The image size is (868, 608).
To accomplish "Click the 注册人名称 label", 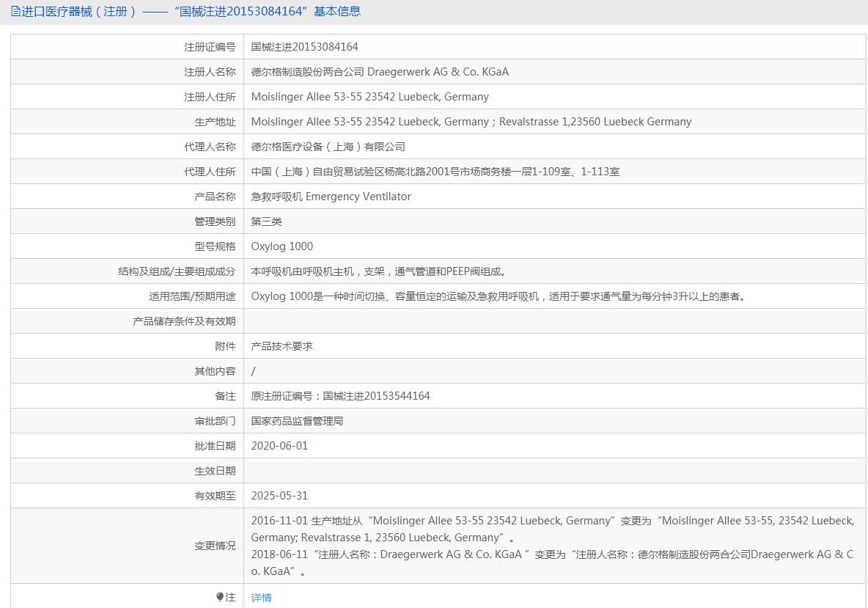I will tap(210, 72).
